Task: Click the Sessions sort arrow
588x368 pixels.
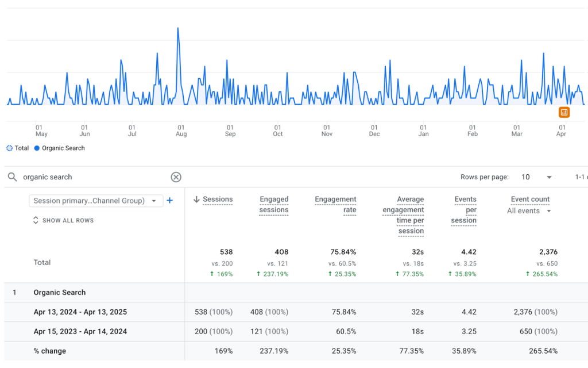Action: click(196, 200)
